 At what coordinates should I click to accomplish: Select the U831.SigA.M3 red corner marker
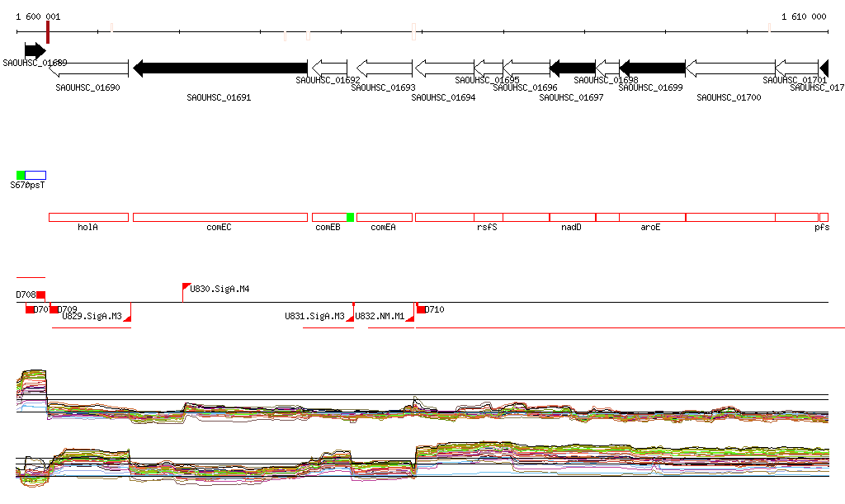pos(350,318)
